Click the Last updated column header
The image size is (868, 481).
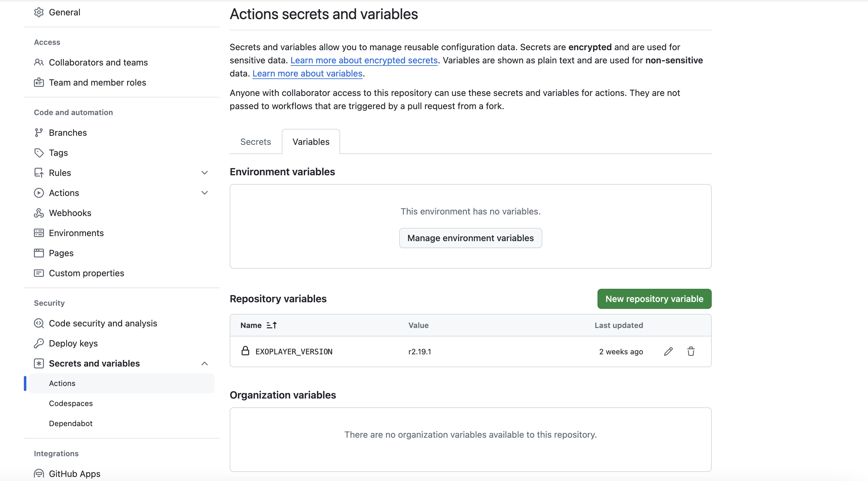coord(619,325)
